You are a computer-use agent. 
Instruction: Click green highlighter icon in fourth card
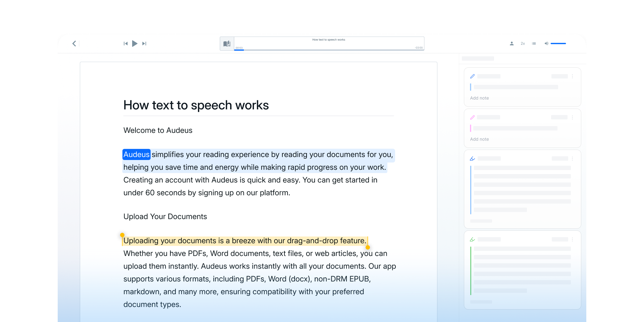click(x=472, y=239)
